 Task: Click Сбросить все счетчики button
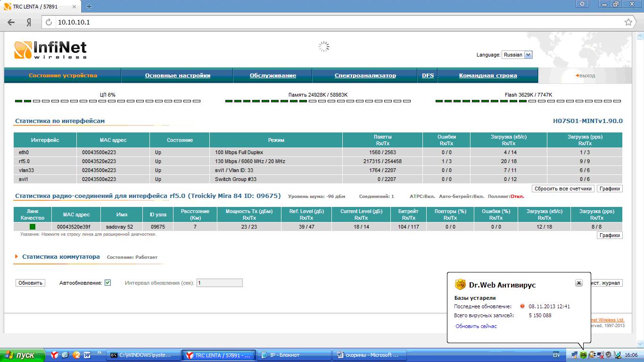tap(563, 189)
